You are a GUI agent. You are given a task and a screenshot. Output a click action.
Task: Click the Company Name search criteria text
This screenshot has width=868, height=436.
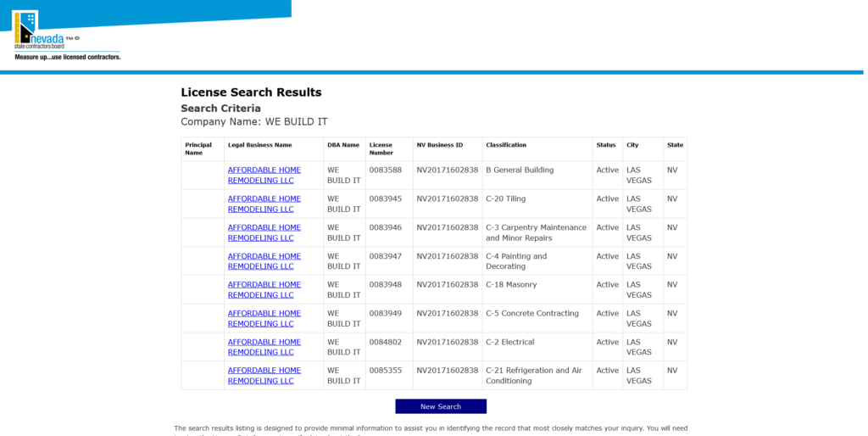pyautogui.click(x=253, y=122)
